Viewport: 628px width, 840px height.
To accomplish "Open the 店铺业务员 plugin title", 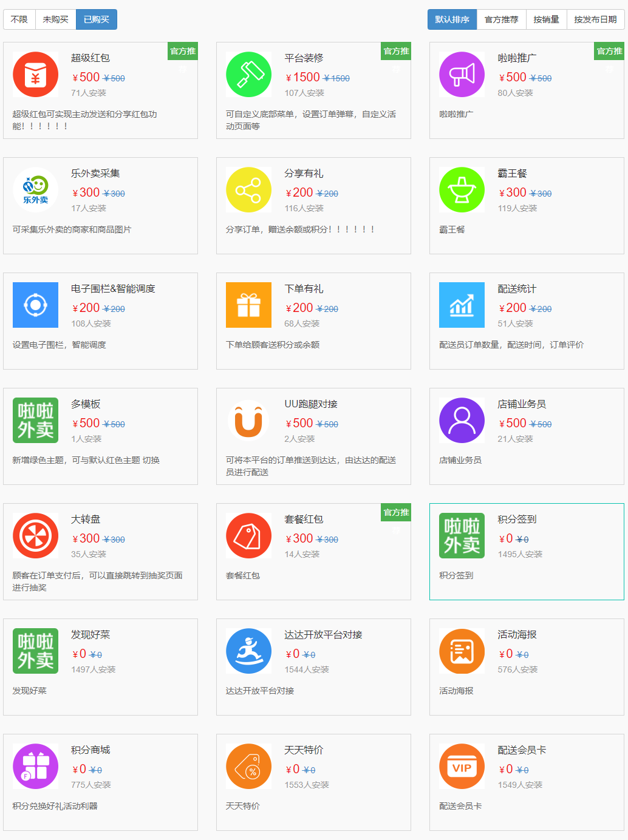I will 521,404.
